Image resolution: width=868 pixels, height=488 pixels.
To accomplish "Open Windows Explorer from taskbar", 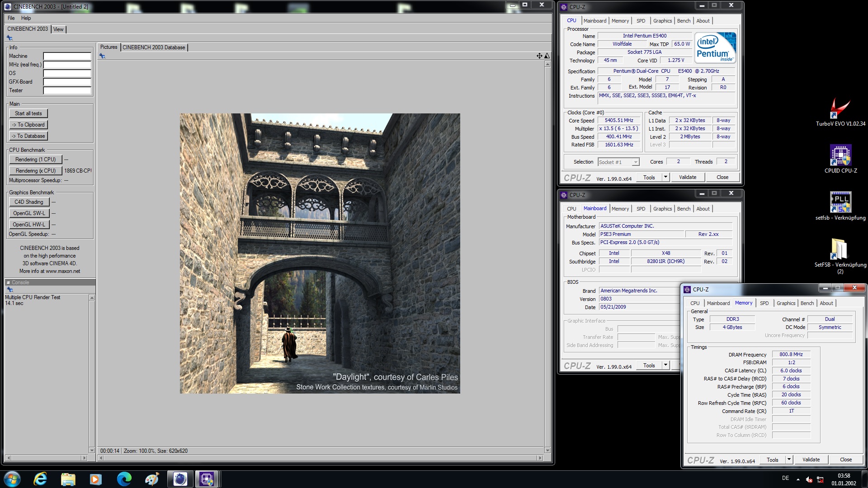I will [x=68, y=479].
